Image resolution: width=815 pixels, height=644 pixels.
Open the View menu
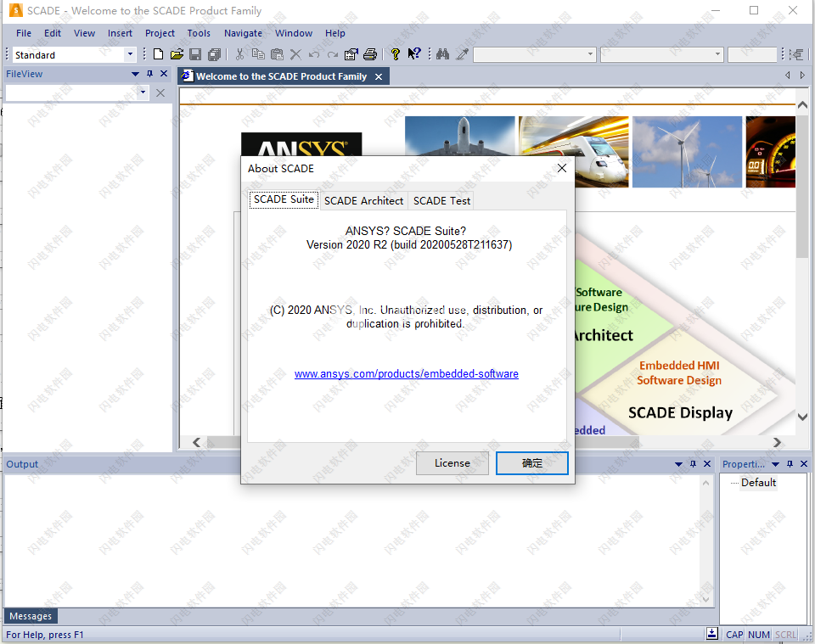(x=84, y=33)
